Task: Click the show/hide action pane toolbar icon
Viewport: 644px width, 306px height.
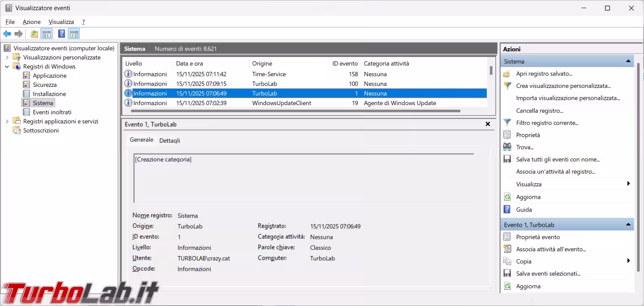Action: click(74, 34)
